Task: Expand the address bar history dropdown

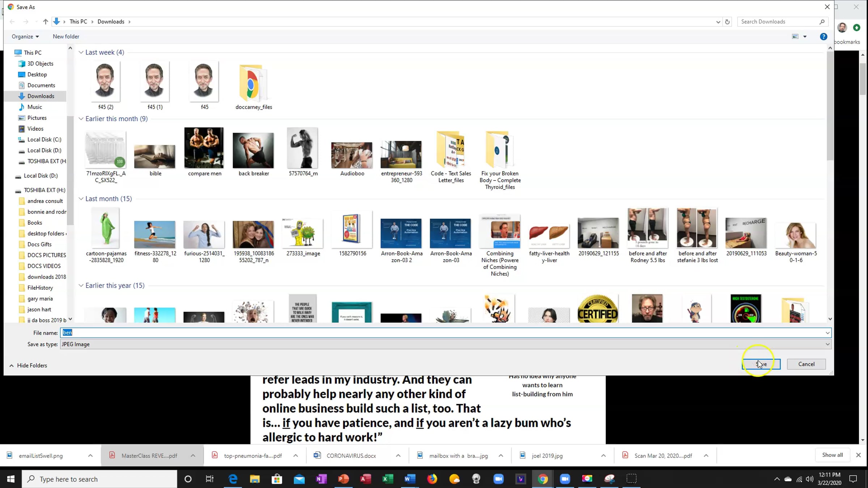Action: pyautogui.click(x=718, y=22)
